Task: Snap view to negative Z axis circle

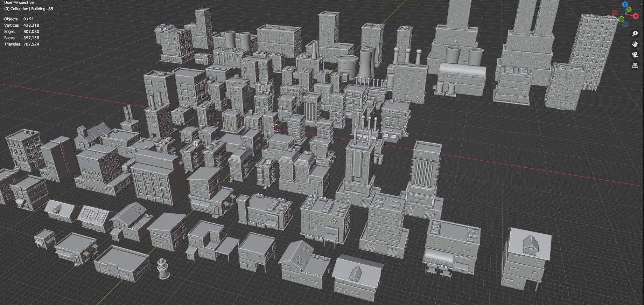Action: pyautogui.click(x=625, y=24)
